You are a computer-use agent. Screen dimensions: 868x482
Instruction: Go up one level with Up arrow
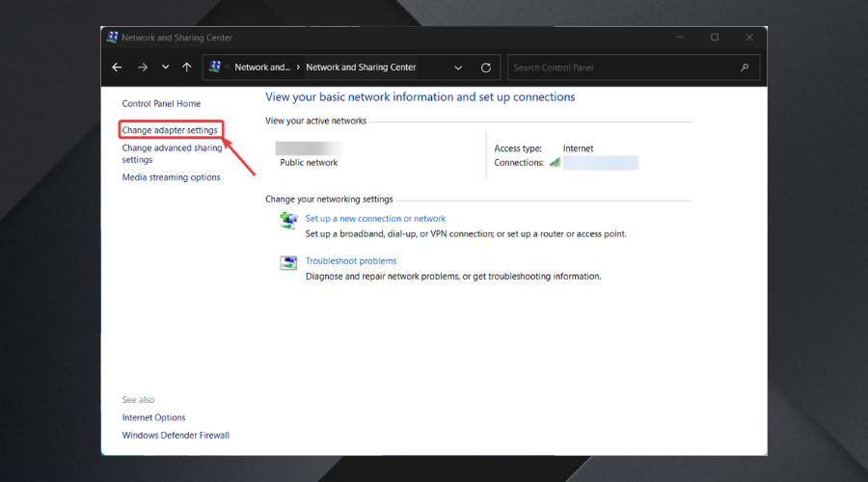[186, 67]
